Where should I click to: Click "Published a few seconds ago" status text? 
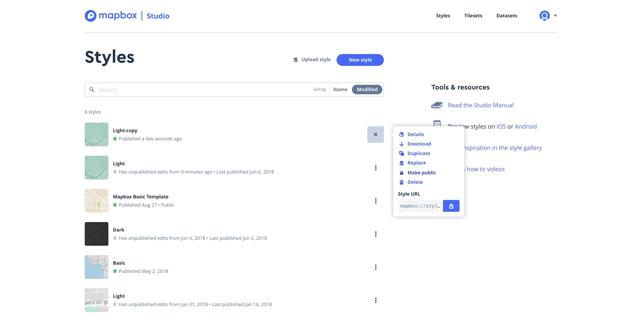[x=150, y=139]
